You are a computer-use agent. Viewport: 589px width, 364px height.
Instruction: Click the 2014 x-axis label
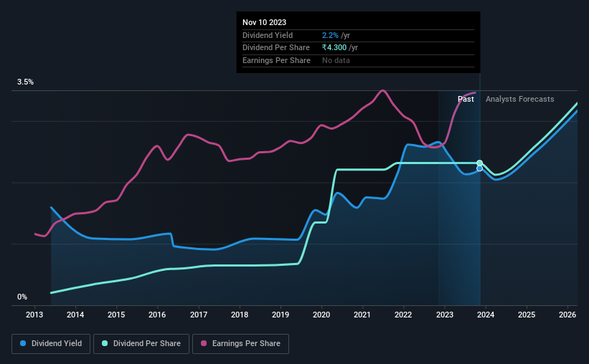pos(75,315)
